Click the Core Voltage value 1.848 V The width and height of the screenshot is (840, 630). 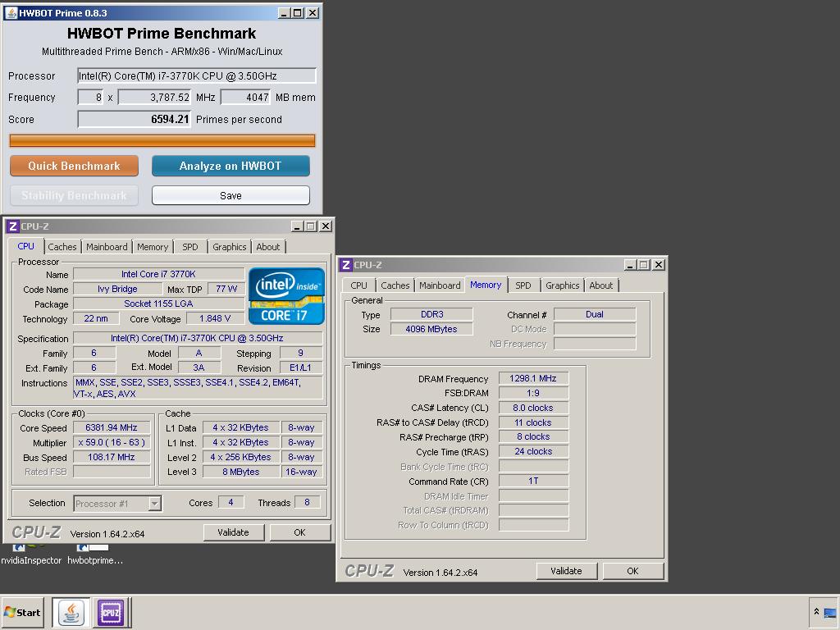pyautogui.click(x=215, y=319)
